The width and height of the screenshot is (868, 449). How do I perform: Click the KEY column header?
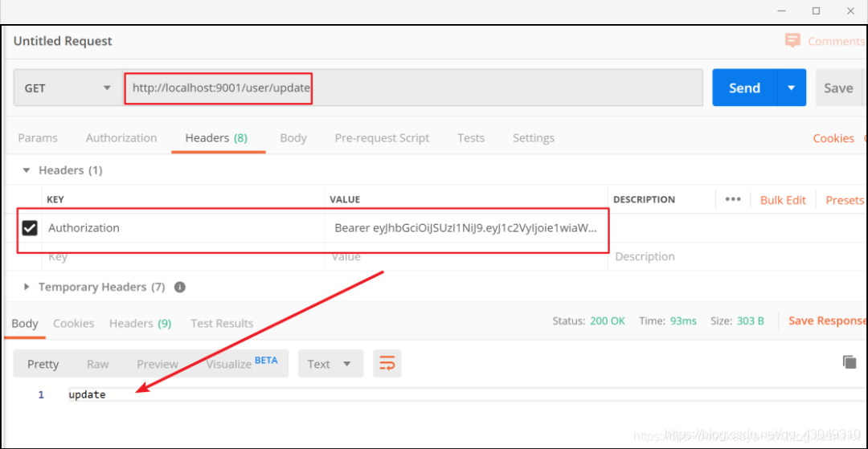tap(55, 200)
